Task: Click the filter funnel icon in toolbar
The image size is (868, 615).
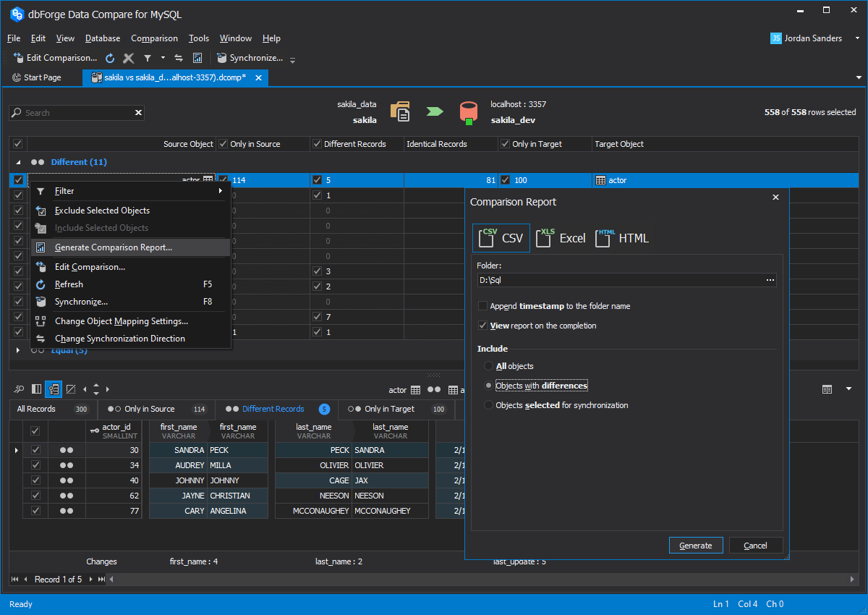Action: tap(148, 58)
